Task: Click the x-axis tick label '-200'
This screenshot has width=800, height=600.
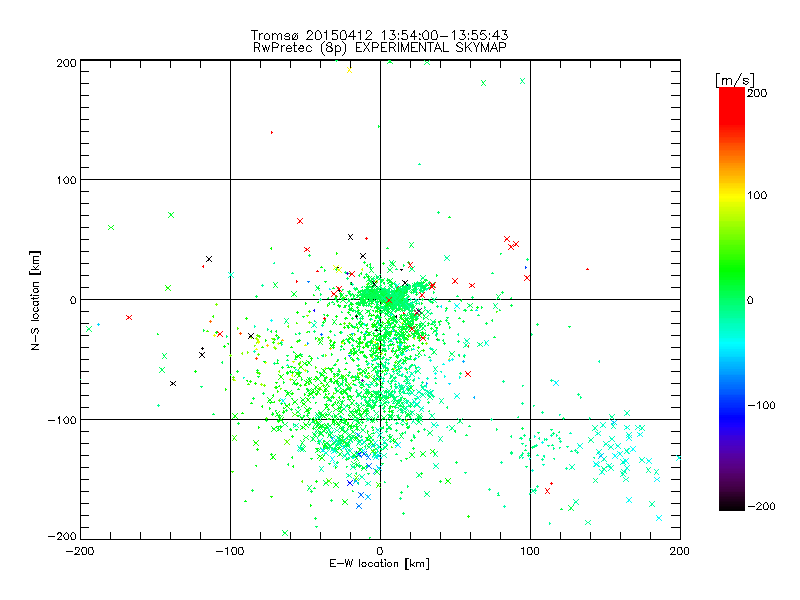Action: [x=80, y=551]
